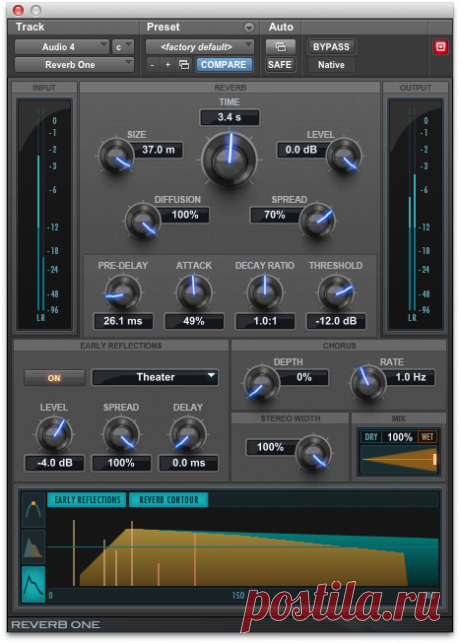This screenshot has height=643, width=460.
Task: Click the stereo width field 100%
Action: pyautogui.click(x=271, y=447)
